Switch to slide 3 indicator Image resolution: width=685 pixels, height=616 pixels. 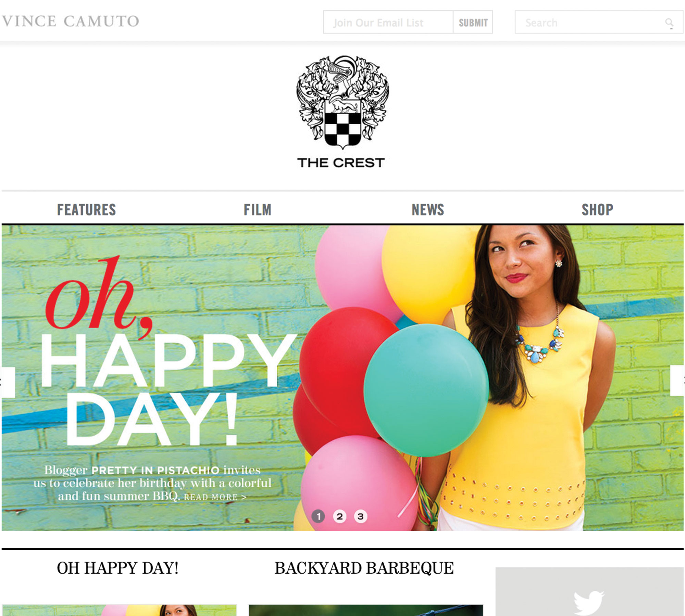click(360, 516)
